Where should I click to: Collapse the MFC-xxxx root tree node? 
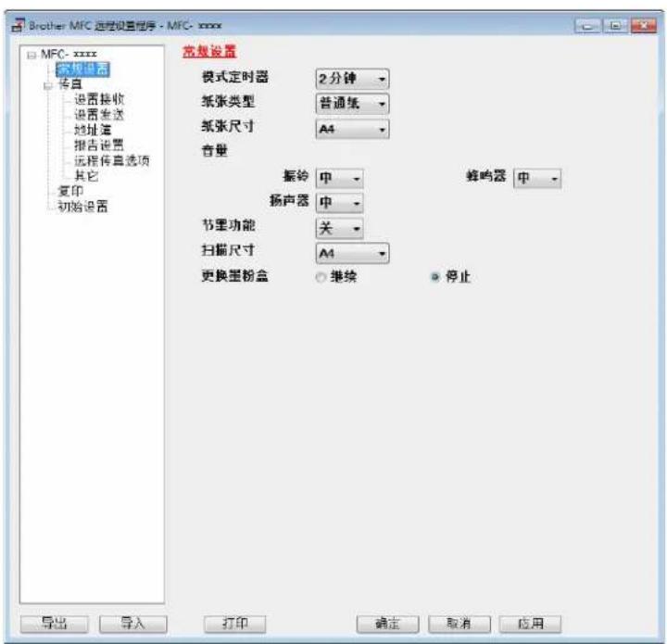(x=31, y=55)
